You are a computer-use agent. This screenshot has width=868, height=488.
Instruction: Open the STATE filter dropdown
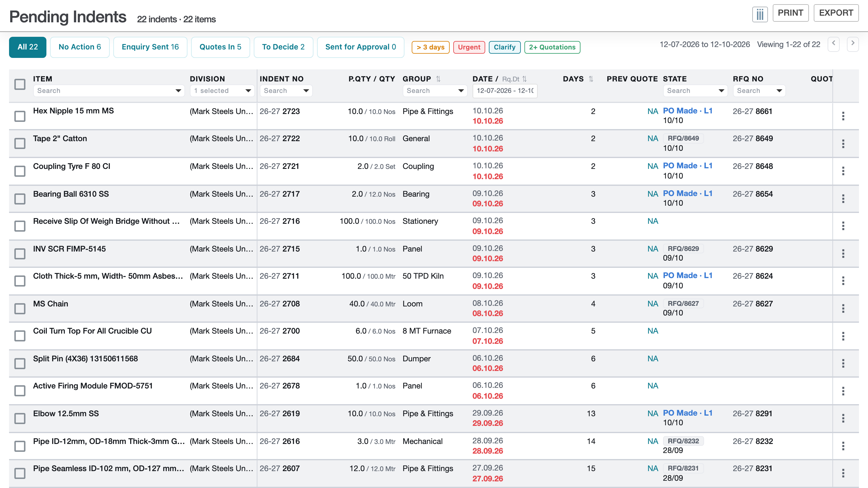721,91
